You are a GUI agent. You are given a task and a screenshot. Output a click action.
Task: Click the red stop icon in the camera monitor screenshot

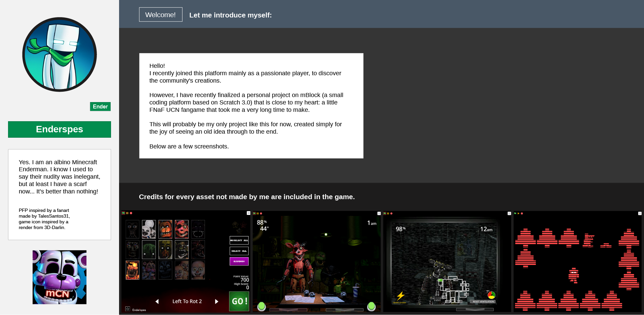tap(391, 214)
